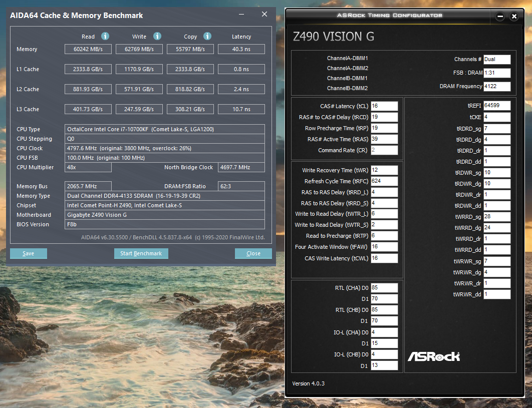532x408 pixels.
Task: Close the AIDA64 benchmark window
Action: (x=264, y=14)
